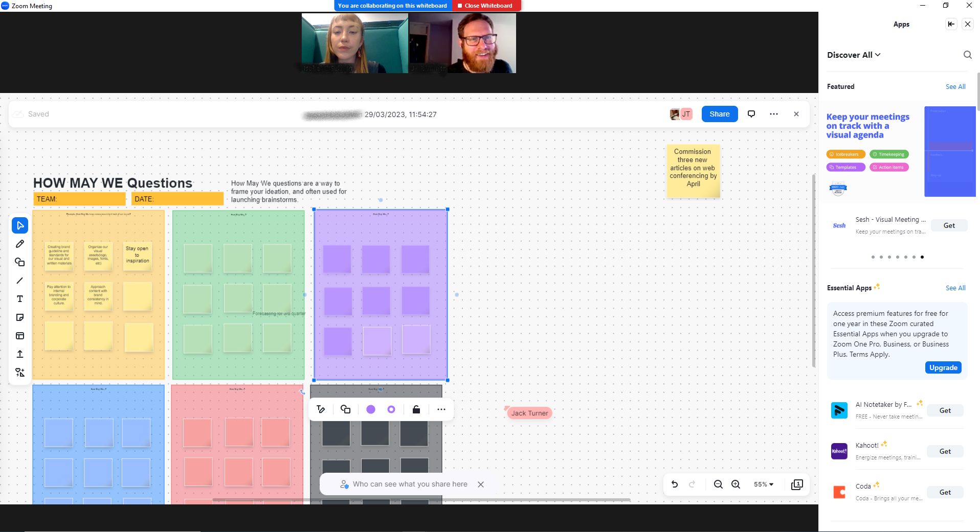Click the Share button

(x=720, y=114)
